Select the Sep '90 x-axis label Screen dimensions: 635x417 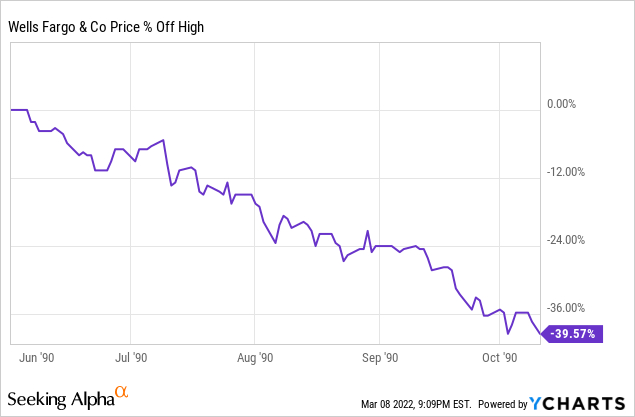[x=379, y=356]
